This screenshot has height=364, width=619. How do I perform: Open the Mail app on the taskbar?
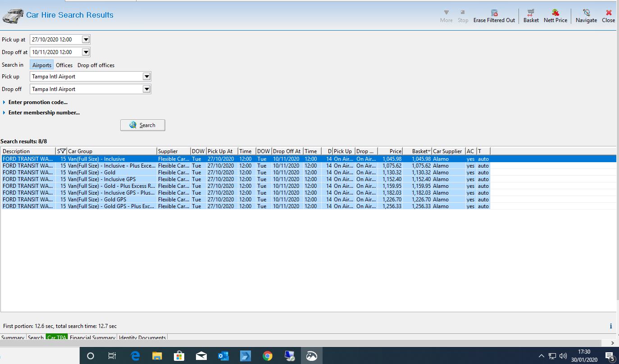201,356
